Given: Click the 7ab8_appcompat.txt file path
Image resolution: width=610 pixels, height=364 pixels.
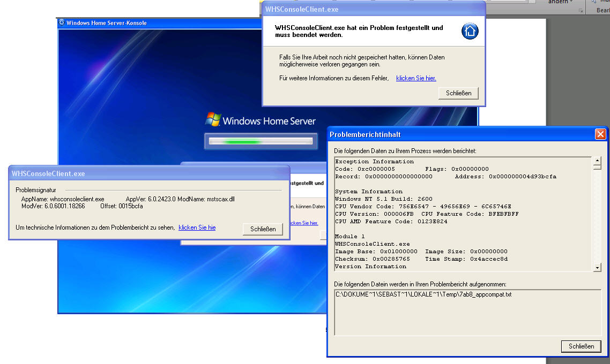Looking at the screenshot, I should [x=423, y=294].
